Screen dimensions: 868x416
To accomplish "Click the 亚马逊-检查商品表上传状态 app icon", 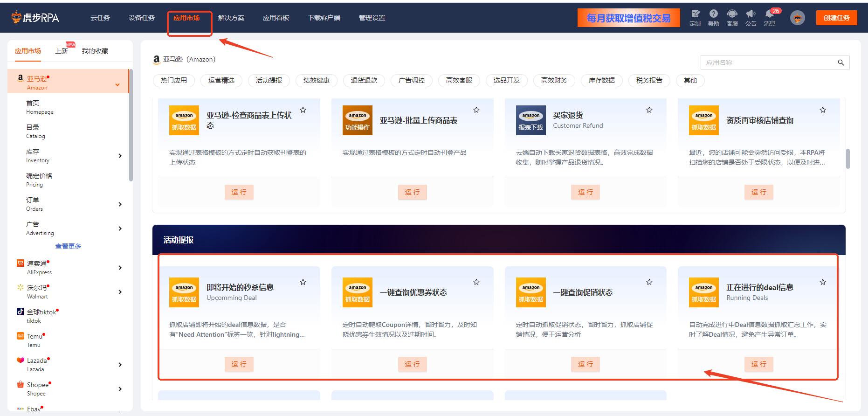I will coord(184,120).
